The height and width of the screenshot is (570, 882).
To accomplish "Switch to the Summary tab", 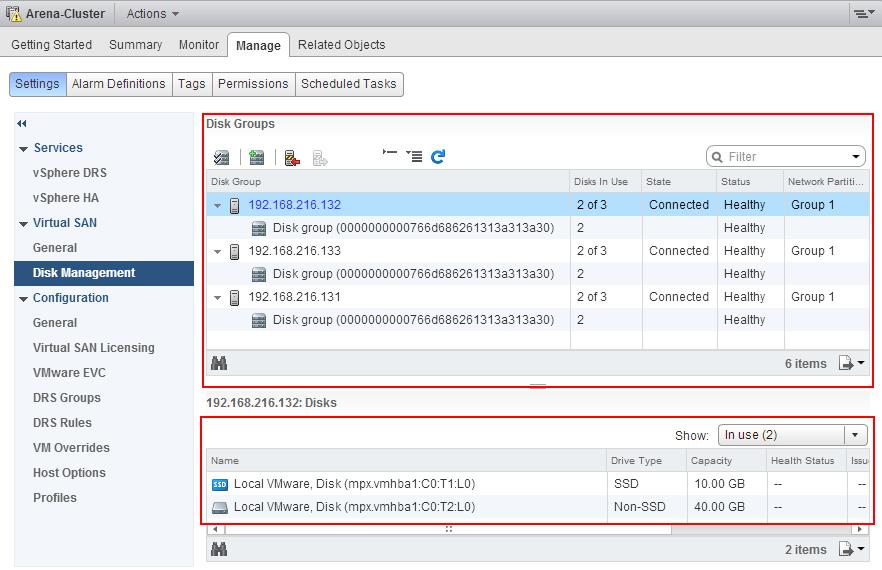I will coord(136,44).
